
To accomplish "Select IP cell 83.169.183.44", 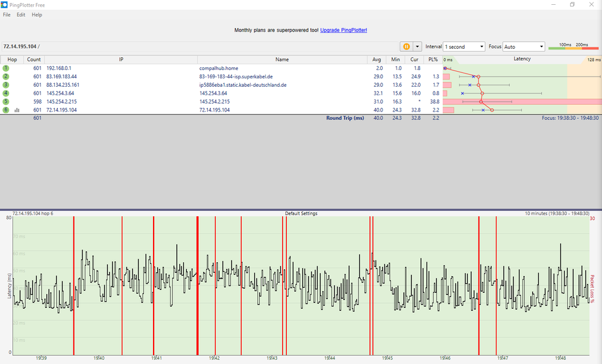I will 61,77.
